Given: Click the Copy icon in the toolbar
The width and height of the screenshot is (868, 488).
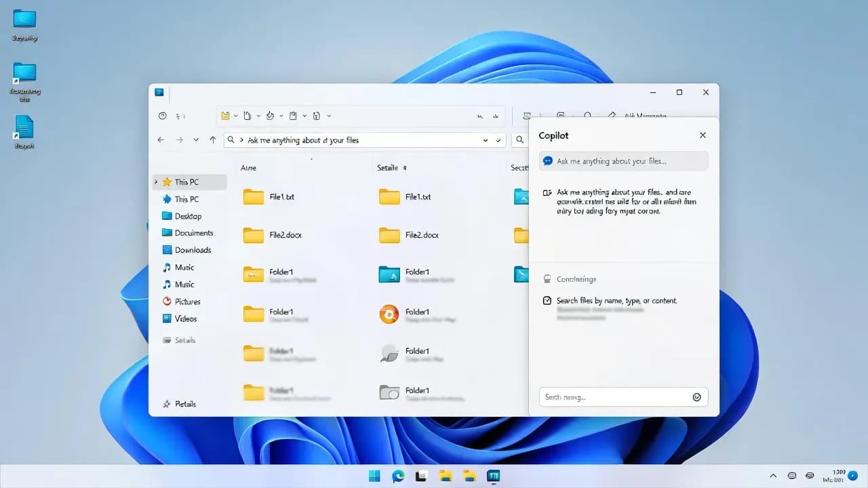Looking at the screenshot, I should [246, 116].
